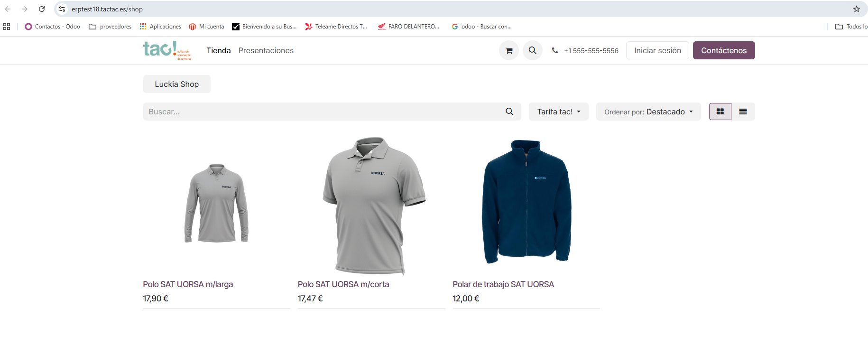
Task: Click the tac! logo in header
Action: [x=166, y=50]
